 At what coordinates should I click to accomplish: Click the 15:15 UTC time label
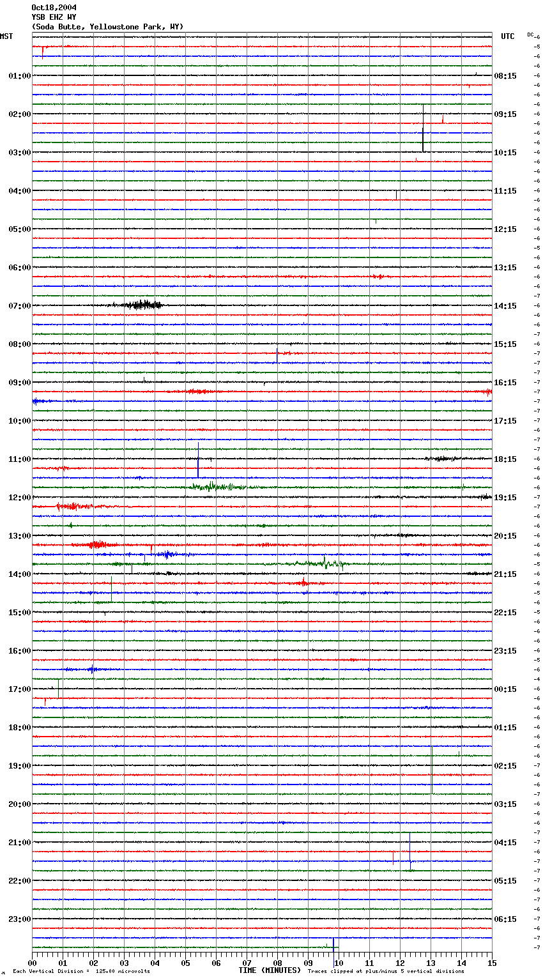[505, 344]
